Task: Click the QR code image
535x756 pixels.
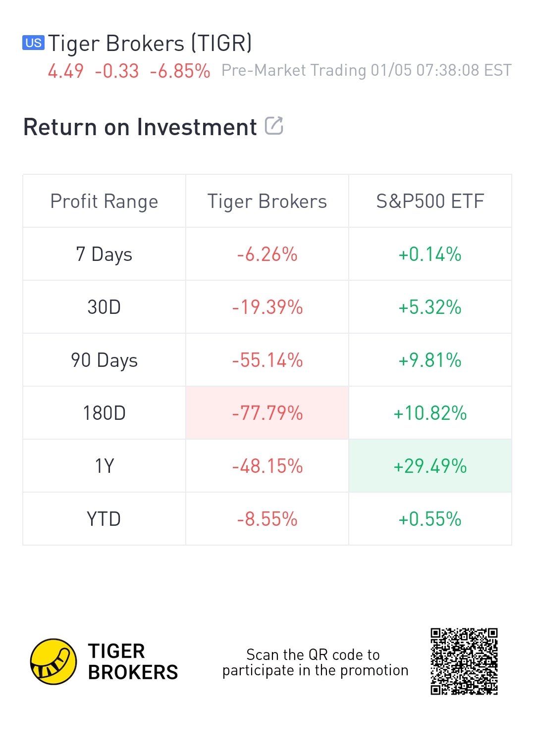Action: [x=464, y=661]
